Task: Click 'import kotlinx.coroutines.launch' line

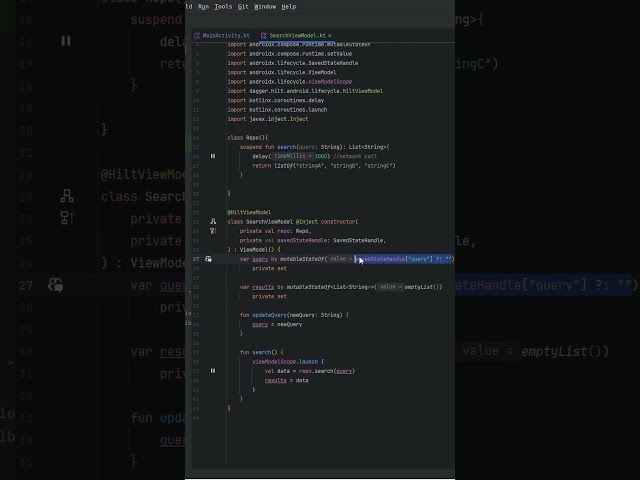Action: pos(277,110)
